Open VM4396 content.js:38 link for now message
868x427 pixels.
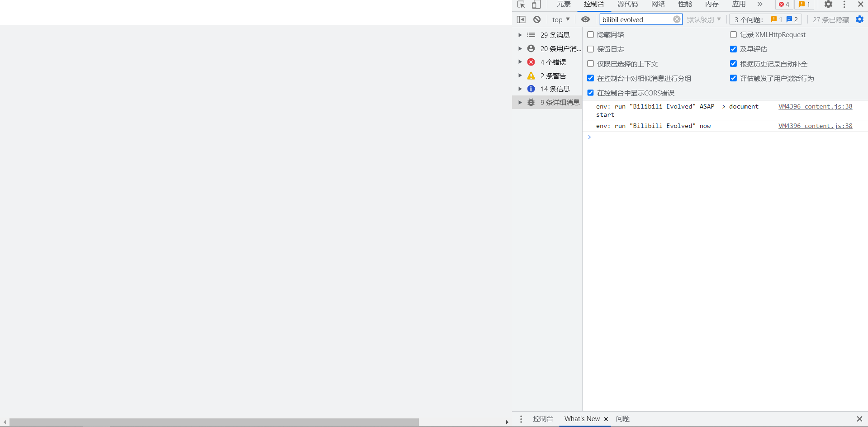(815, 126)
